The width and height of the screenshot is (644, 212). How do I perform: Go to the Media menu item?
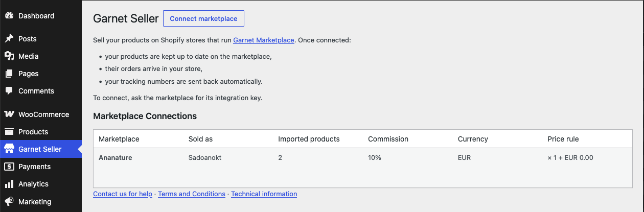pos(41,56)
